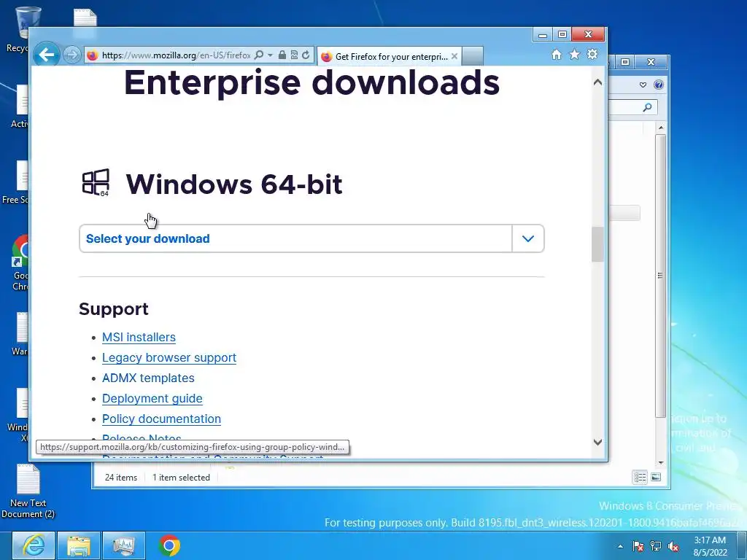Open the MSI installers link
The height and width of the screenshot is (560, 747).
coord(139,337)
